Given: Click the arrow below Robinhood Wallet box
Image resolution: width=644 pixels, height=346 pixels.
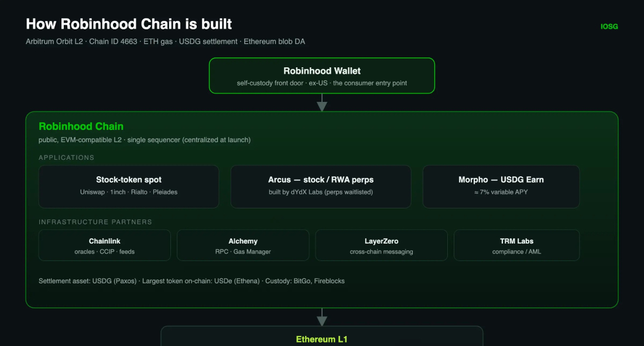Looking at the screenshot, I should (x=322, y=102).
